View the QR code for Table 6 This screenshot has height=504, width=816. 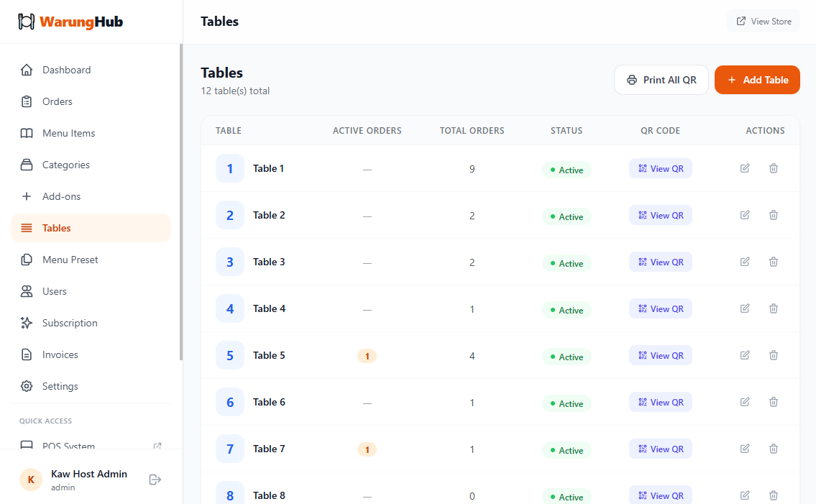pyautogui.click(x=660, y=402)
